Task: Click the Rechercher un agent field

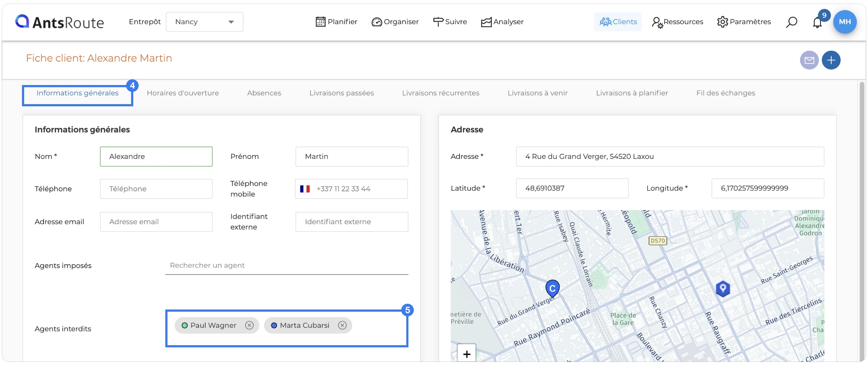Action: click(x=287, y=266)
